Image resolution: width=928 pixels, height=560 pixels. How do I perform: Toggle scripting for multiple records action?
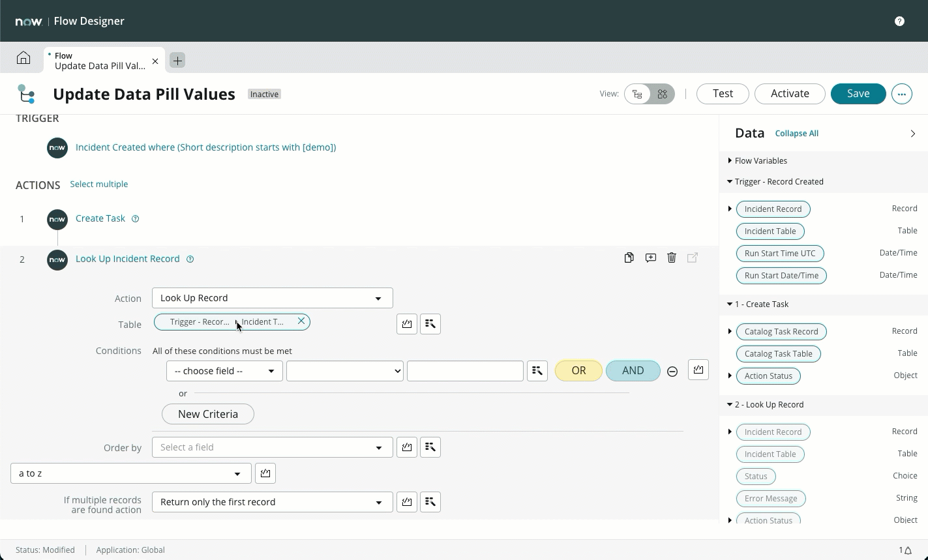tap(407, 502)
